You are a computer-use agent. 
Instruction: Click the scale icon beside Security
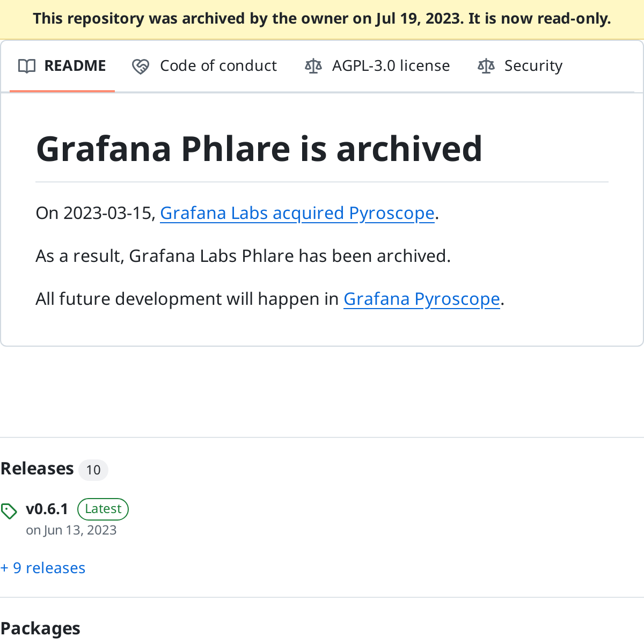point(486,66)
